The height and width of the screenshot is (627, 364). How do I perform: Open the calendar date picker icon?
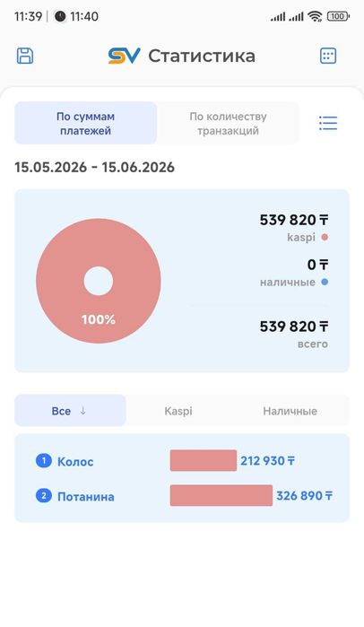pyautogui.click(x=328, y=56)
